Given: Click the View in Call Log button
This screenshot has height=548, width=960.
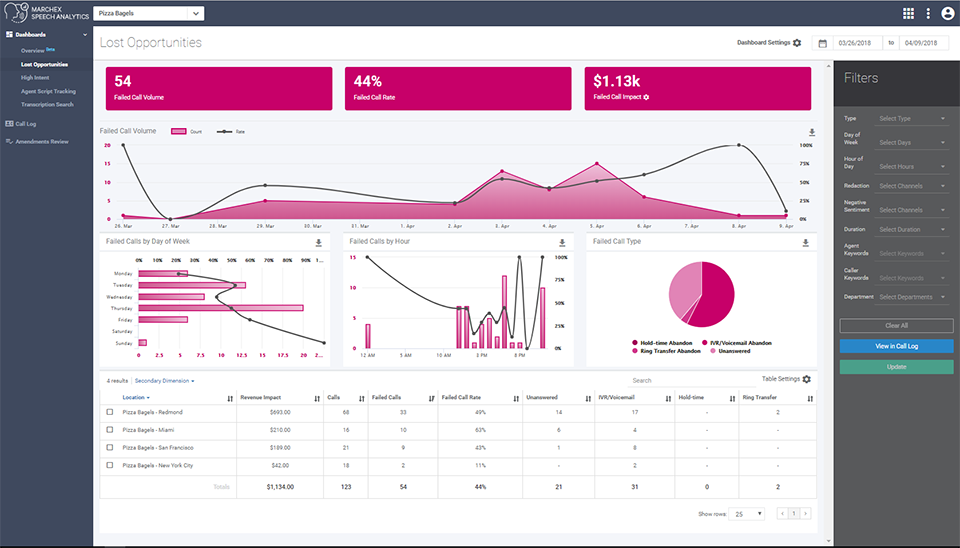Looking at the screenshot, I should point(896,346).
